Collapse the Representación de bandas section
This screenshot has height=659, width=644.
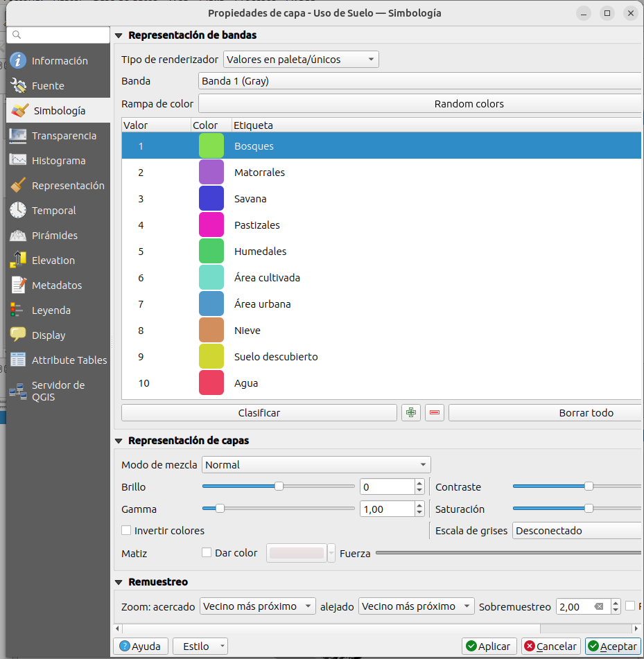119,35
